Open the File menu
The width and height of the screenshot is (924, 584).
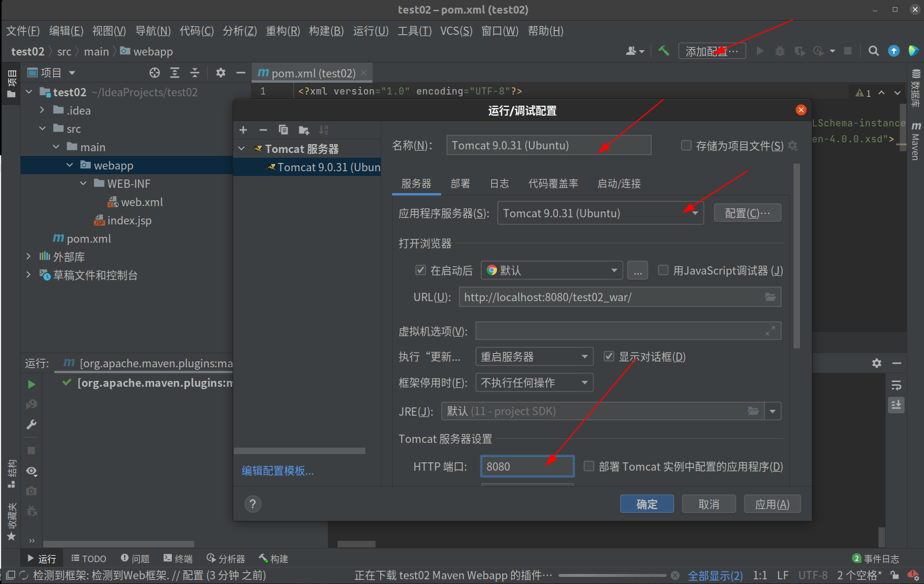click(x=23, y=31)
